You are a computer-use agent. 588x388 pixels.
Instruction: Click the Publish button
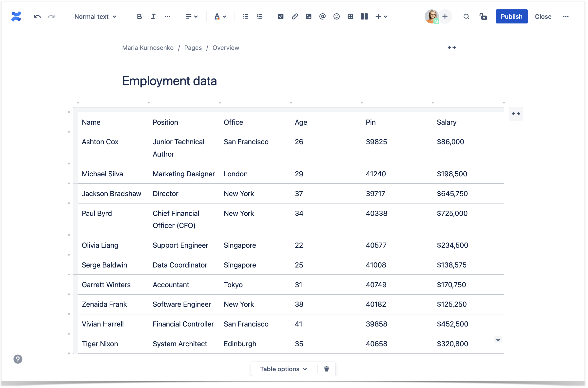tap(512, 17)
